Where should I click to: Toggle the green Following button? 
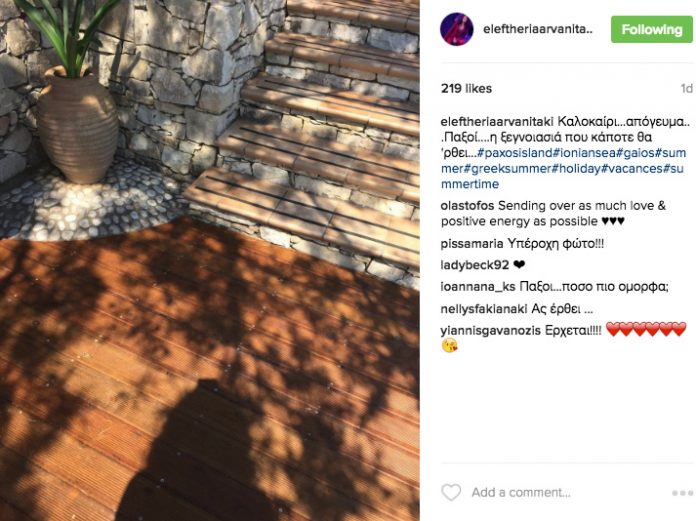(652, 29)
